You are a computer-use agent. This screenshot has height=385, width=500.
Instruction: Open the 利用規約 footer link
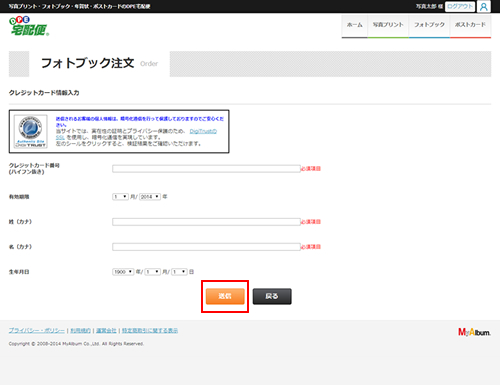point(80,331)
